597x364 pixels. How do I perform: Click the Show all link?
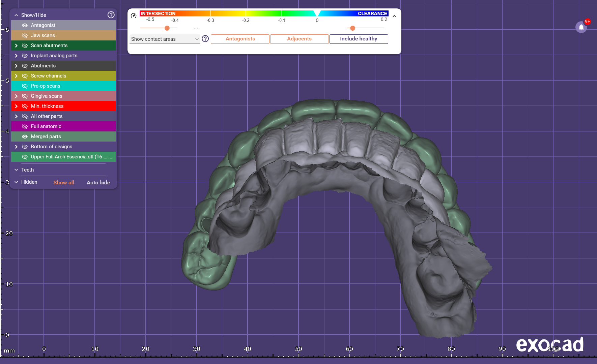[64, 182]
